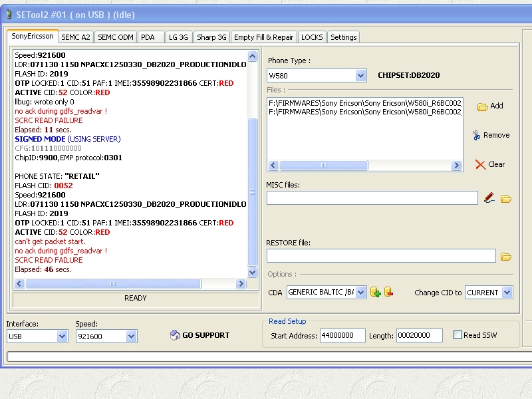Click the red X Clear icon

point(480,164)
